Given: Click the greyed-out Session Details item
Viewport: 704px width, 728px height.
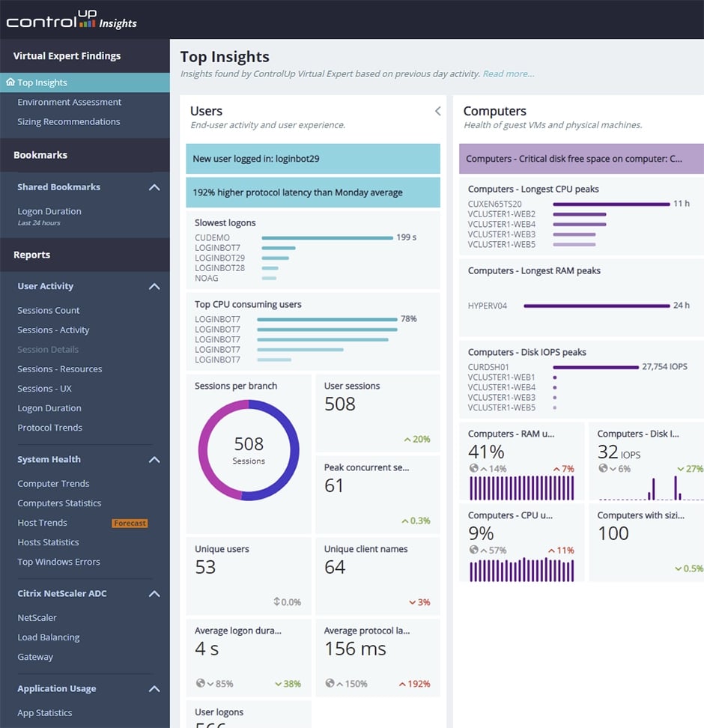Looking at the screenshot, I should pyautogui.click(x=48, y=349).
